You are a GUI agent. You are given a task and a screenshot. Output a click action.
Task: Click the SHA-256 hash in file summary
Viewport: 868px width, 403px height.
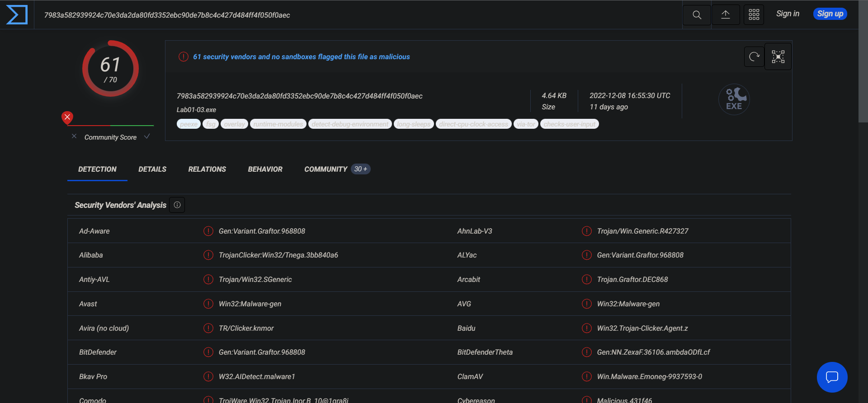(x=299, y=96)
